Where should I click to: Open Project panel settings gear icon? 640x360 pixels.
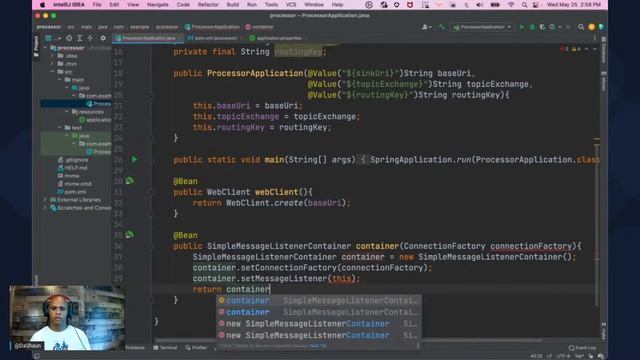point(103,38)
